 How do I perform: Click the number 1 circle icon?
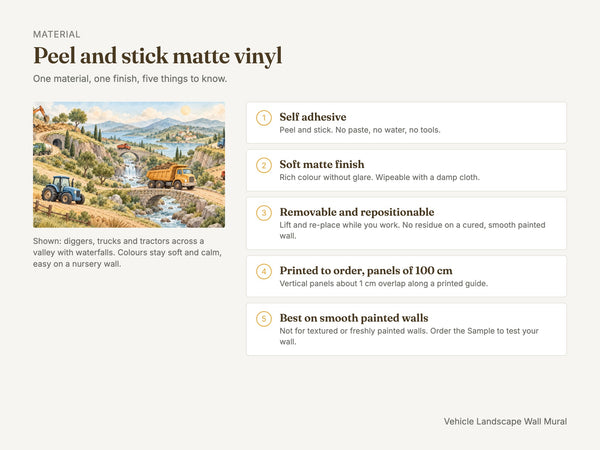click(x=264, y=118)
